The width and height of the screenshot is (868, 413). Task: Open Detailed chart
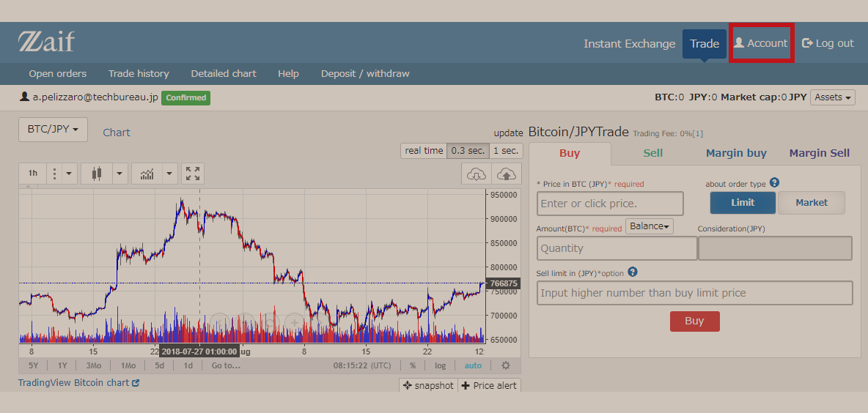[224, 73]
